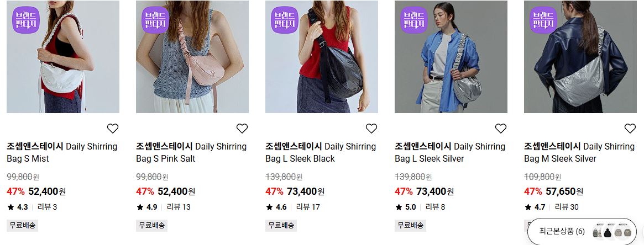644x245 pixels.
Task: Click the 무료배송 tag under Bag S Mist
Action: (x=22, y=225)
